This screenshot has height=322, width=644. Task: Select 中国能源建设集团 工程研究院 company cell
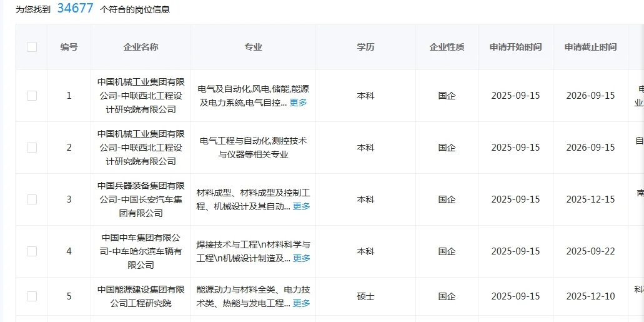[141, 296]
